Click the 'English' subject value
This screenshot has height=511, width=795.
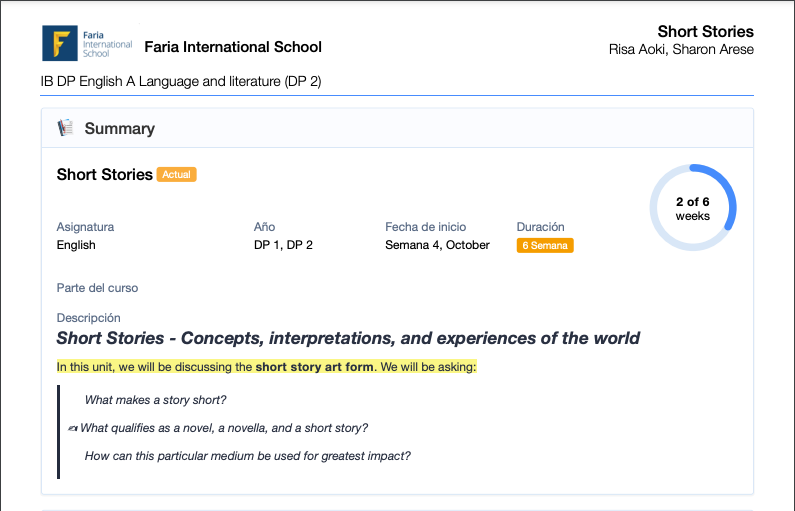click(76, 245)
